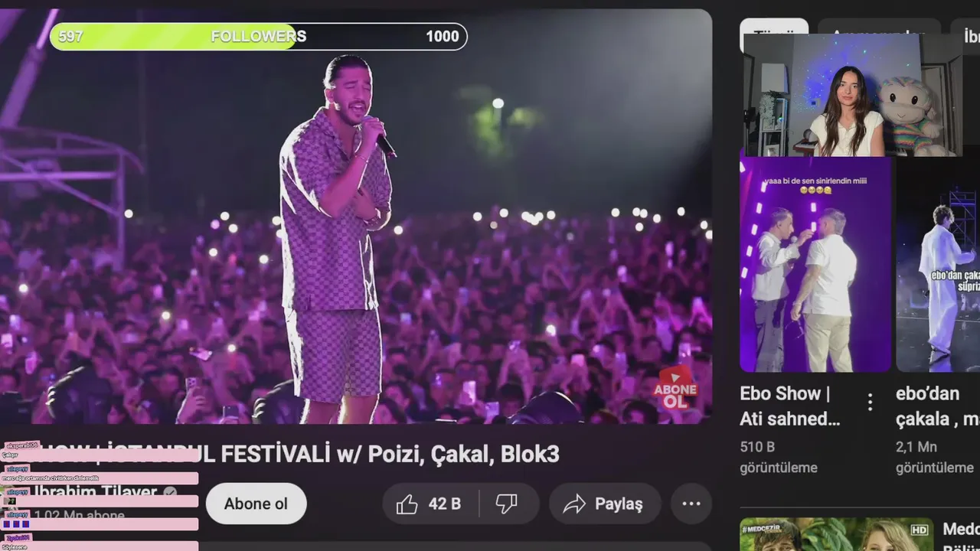Select the second filter chip in the sidebar
Viewport: 980px width, 551px height.
pyautogui.click(x=879, y=26)
